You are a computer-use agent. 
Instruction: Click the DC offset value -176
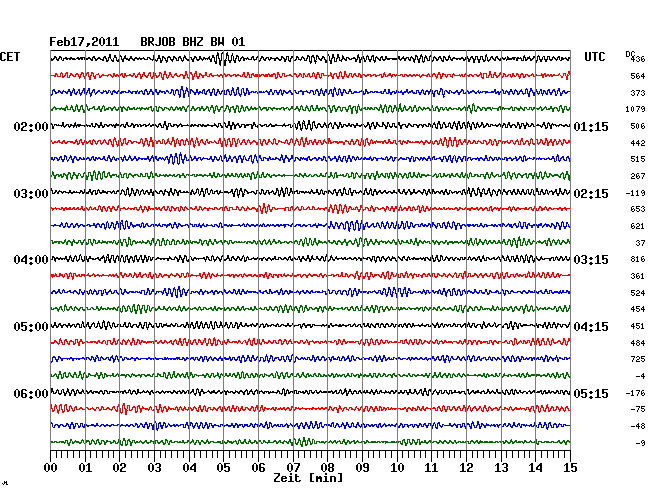635,393
